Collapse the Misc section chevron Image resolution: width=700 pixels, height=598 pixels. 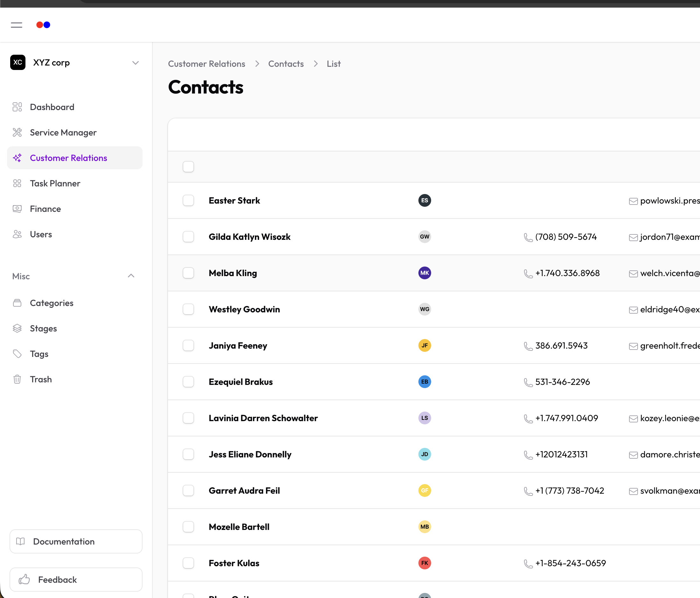coord(131,276)
